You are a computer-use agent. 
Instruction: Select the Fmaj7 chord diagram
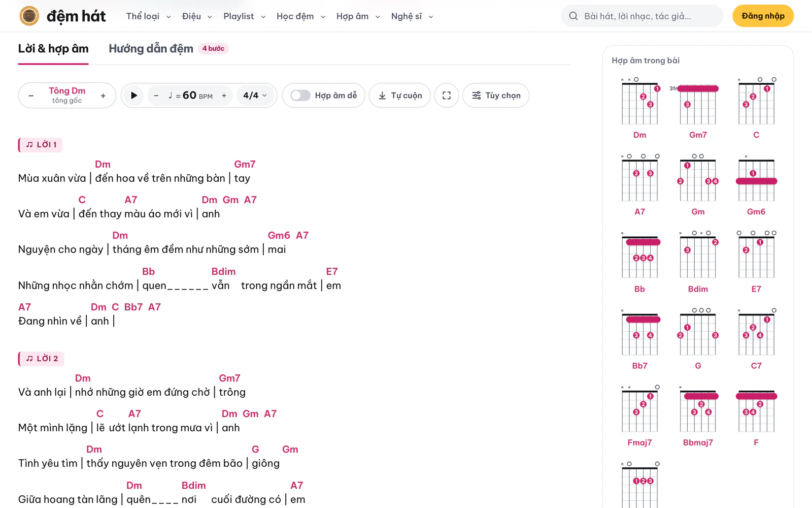(639, 416)
